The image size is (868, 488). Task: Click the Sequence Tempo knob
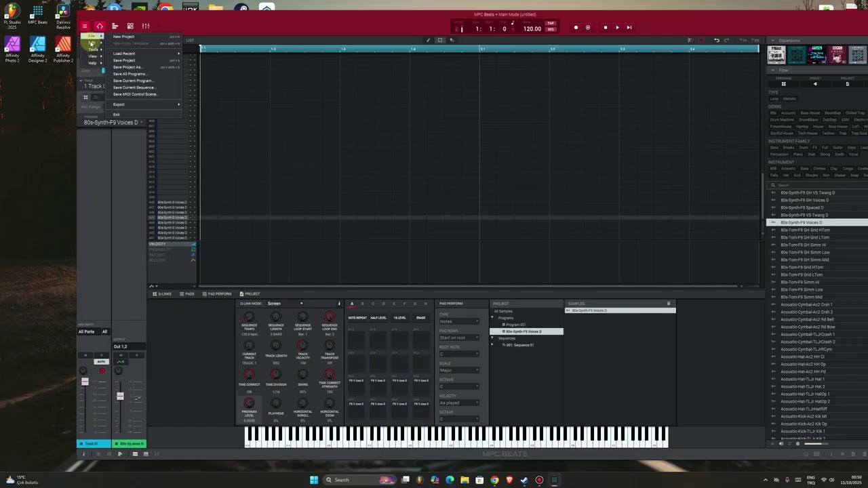pyautogui.click(x=249, y=317)
